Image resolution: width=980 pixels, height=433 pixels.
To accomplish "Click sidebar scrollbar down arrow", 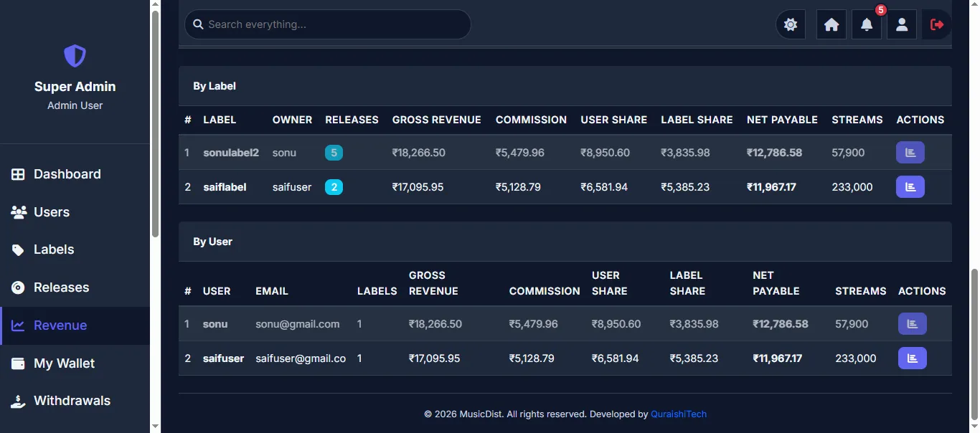I will (x=156, y=427).
